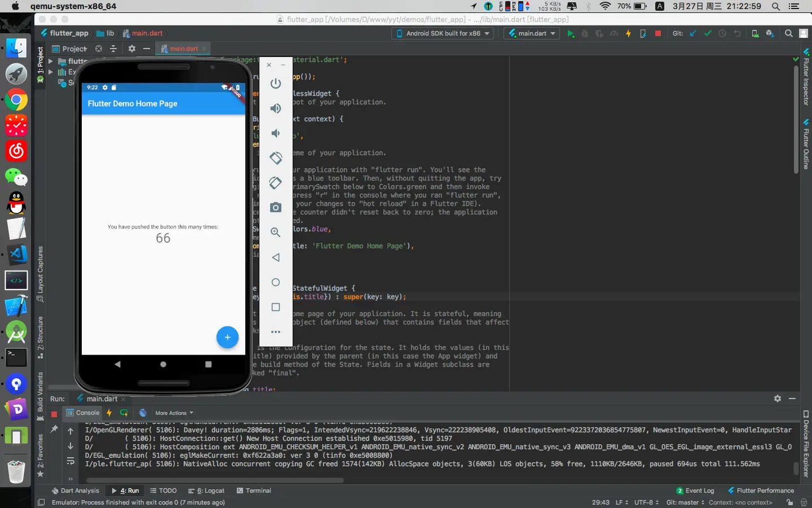Switch to Console tab in Run panel

click(x=83, y=413)
